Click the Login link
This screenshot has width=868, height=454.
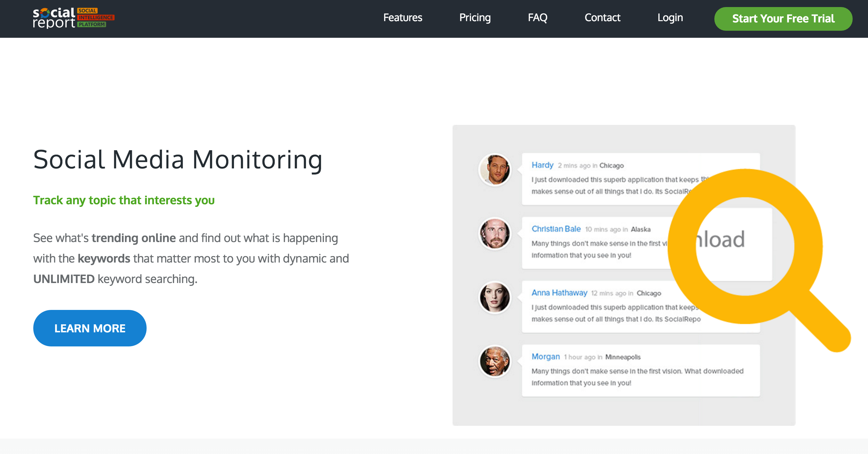[x=670, y=18]
